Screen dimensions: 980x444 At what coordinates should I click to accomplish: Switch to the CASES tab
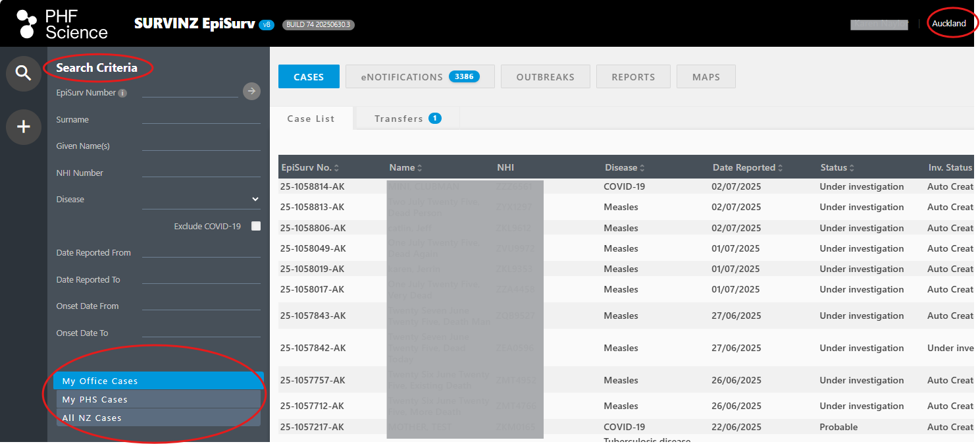[309, 76]
